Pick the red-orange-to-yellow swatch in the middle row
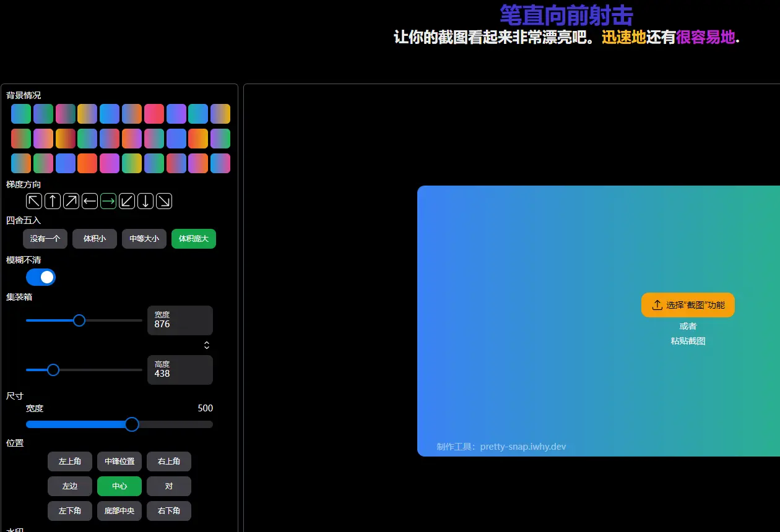 (198, 139)
